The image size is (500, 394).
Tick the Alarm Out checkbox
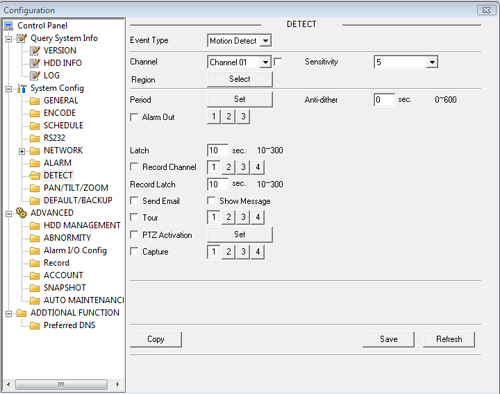134,117
